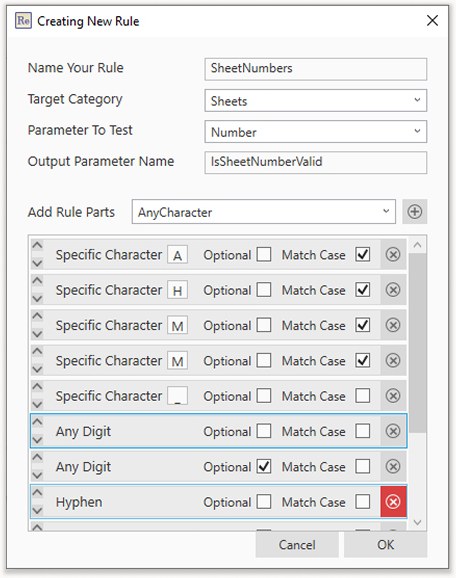Delete the optional Any Digit rule part
The height and width of the screenshot is (578, 456).
point(393,466)
